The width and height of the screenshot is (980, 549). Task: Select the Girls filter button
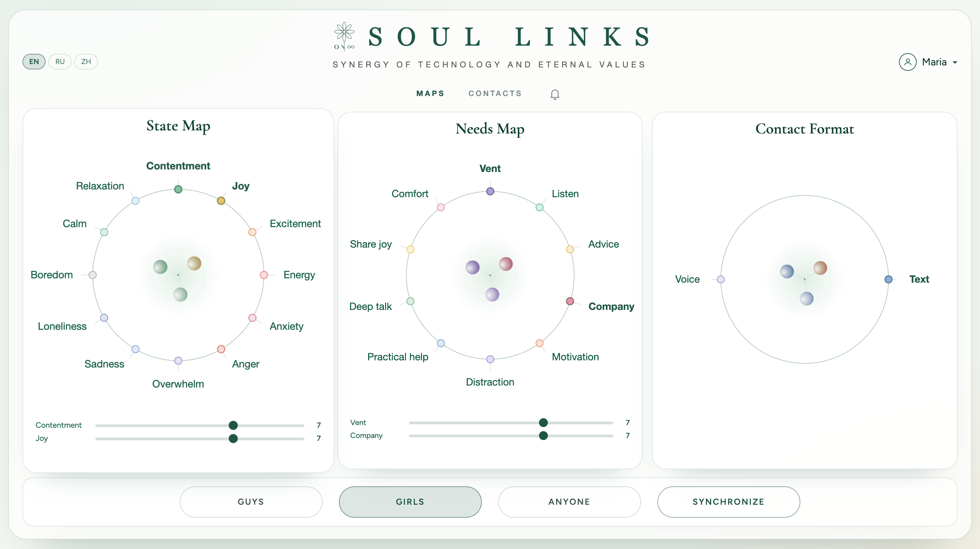click(x=410, y=502)
